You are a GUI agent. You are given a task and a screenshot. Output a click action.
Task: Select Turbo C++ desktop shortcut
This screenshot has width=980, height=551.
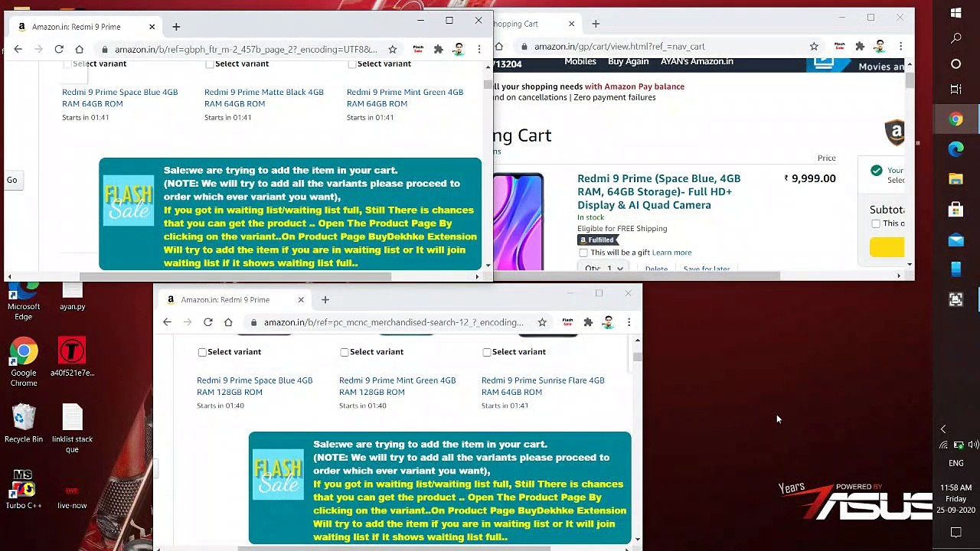coord(24,490)
